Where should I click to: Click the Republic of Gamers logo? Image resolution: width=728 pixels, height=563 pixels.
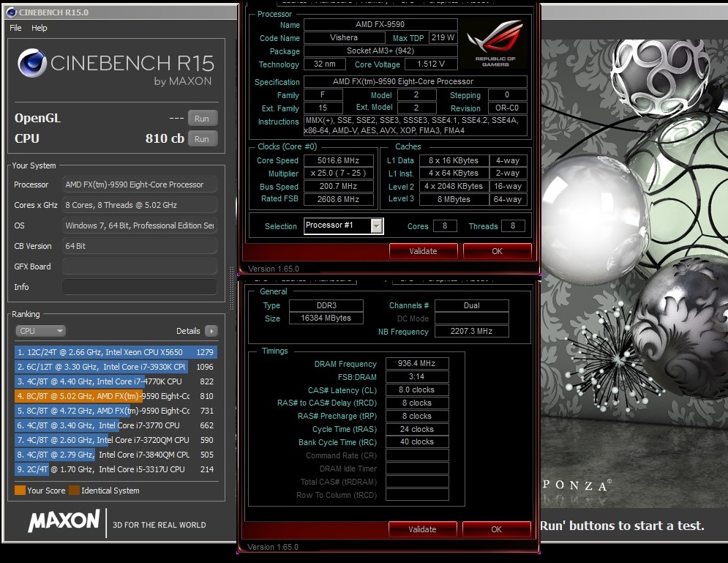point(495,44)
